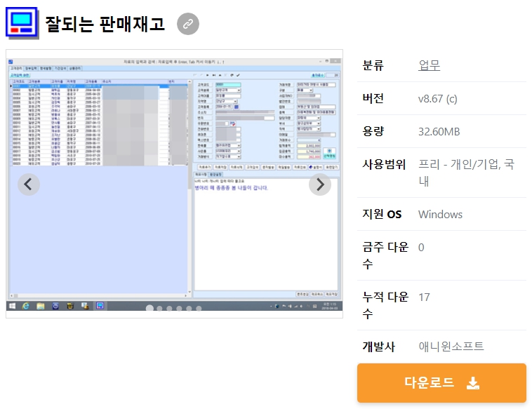Click the 누적 다운수 label
The image size is (532, 409).
coord(385,305)
